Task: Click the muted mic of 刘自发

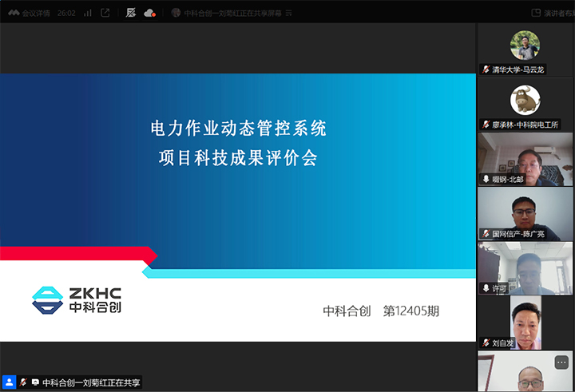Action: [x=486, y=343]
